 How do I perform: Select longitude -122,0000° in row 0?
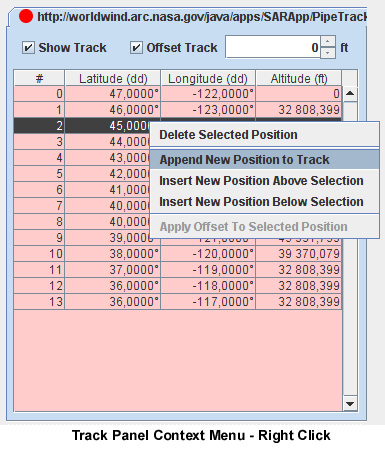[x=208, y=94]
